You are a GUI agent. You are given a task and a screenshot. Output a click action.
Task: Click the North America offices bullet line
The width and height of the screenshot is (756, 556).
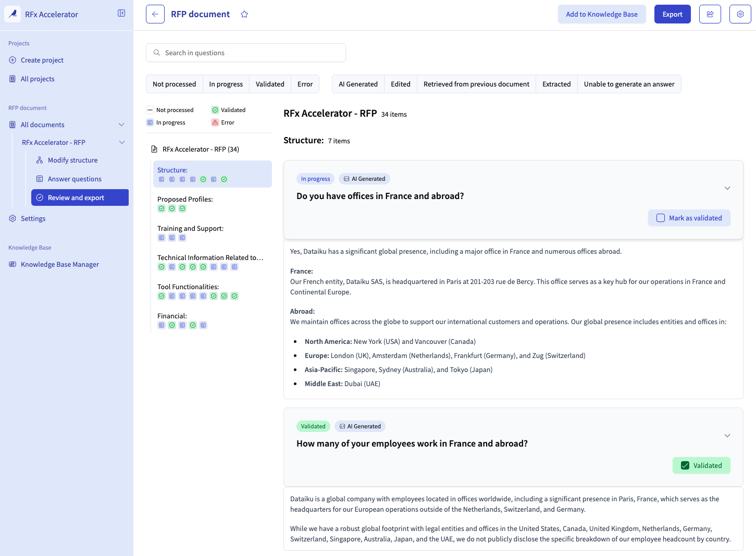[390, 341]
